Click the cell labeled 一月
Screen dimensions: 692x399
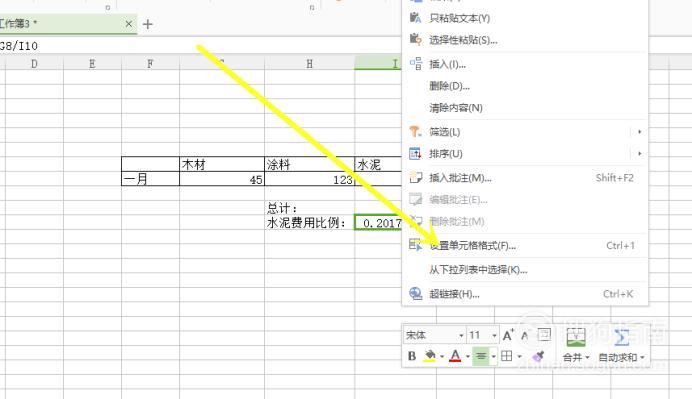click(150, 179)
